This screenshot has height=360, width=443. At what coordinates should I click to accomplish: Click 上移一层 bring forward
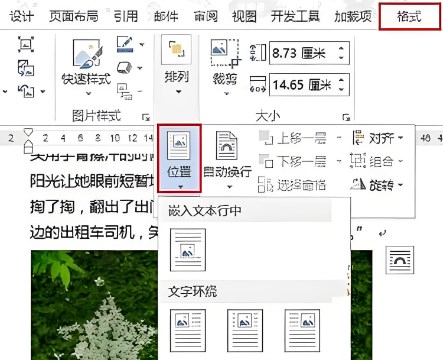(293, 138)
